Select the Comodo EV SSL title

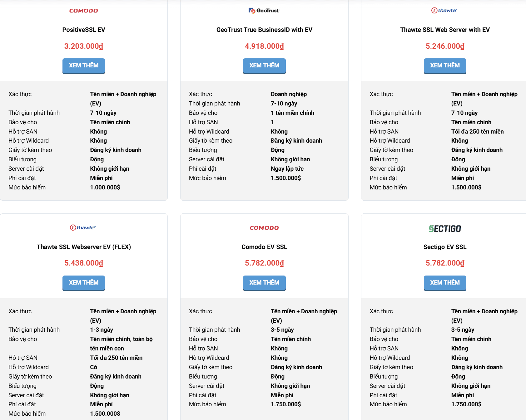click(264, 247)
